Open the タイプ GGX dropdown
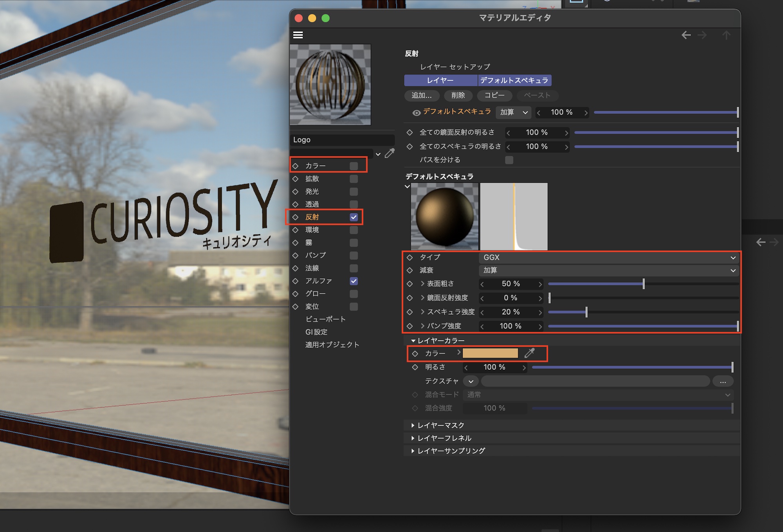 coord(608,258)
